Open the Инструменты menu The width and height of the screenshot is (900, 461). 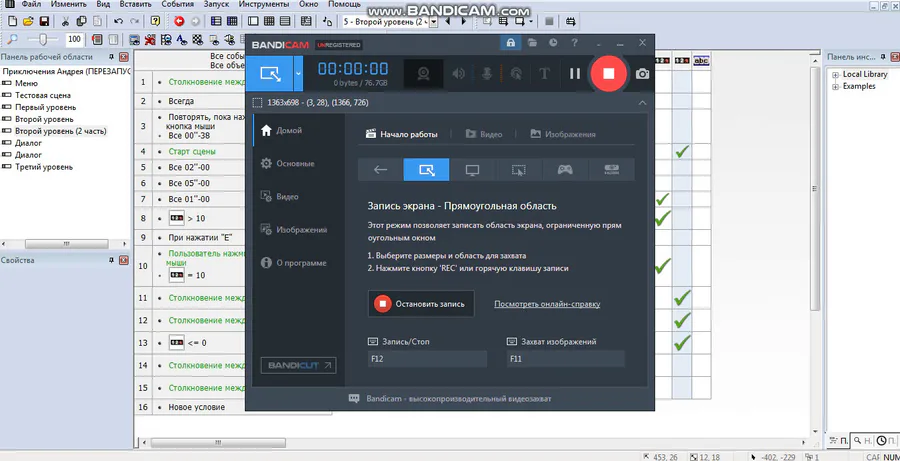point(264,4)
